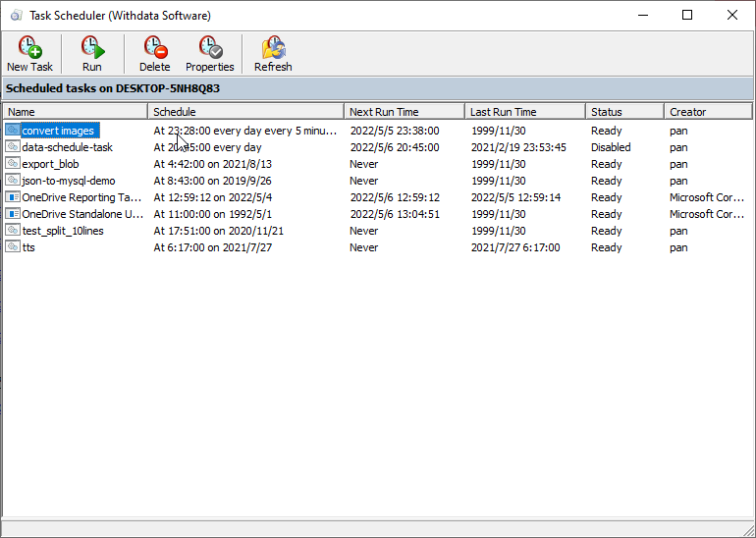The height and width of the screenshot is (538, 756).
Task: Click last run time '2021/2/19 23:53:45'
Action: [518, 147]
